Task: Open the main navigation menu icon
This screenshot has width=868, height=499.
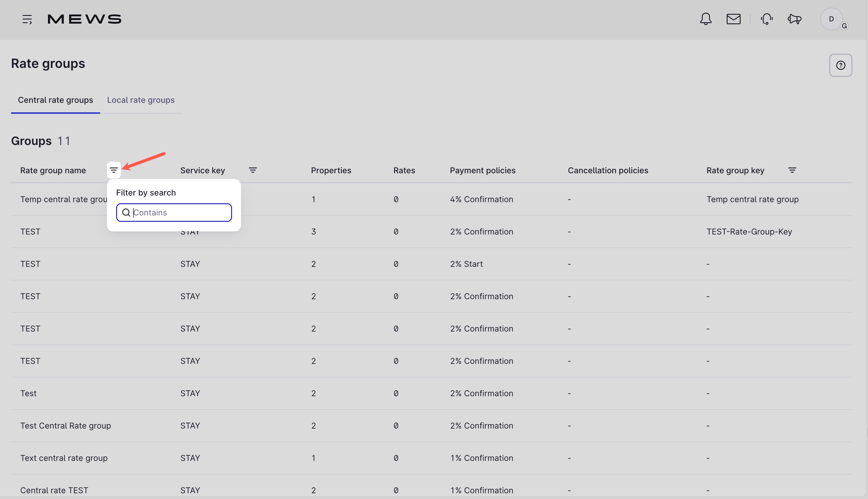Action: 27,19
